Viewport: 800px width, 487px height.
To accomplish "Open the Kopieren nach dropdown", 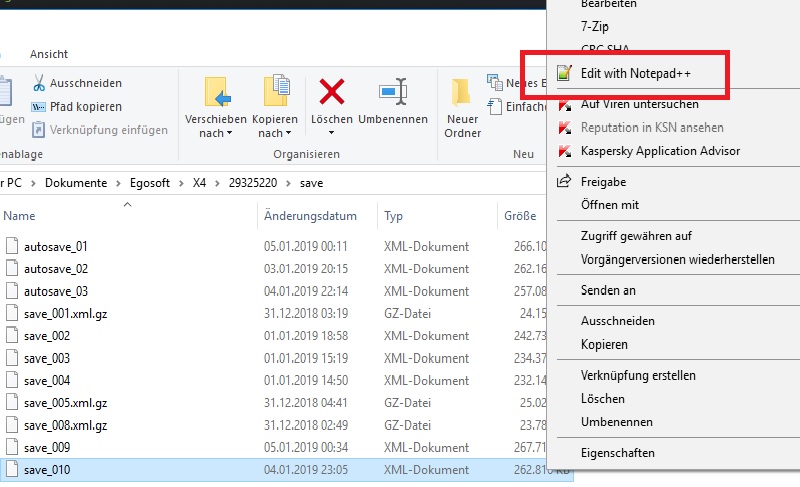I will [274, 126].
